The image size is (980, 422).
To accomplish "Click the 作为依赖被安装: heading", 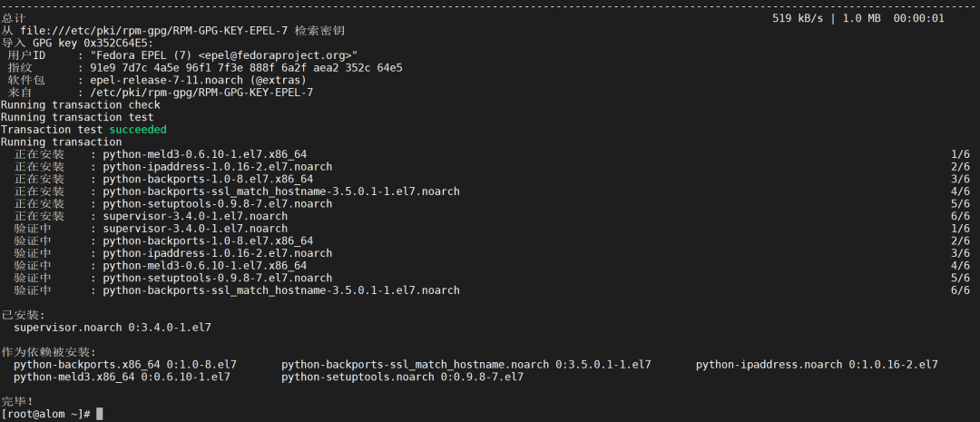I will pos(48,352).
